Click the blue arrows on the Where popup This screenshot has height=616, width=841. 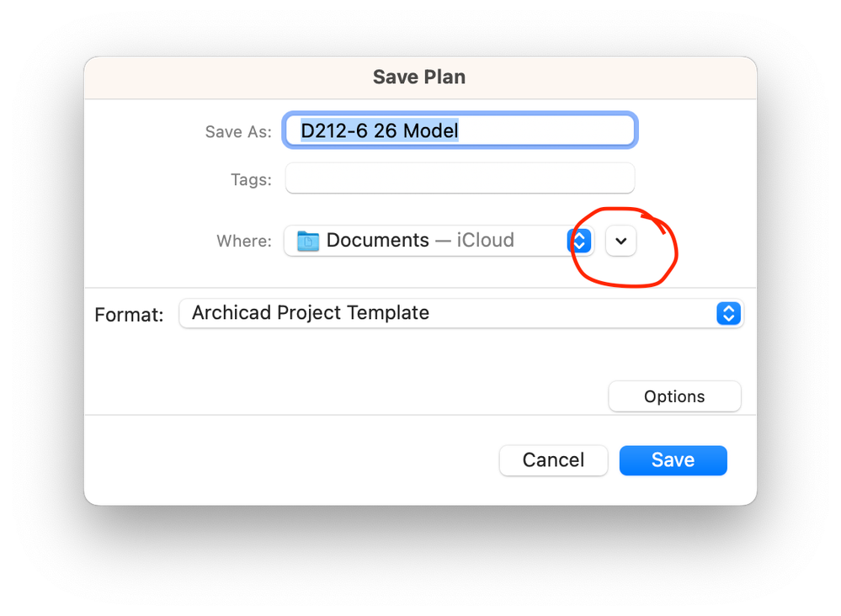(579, 241)
